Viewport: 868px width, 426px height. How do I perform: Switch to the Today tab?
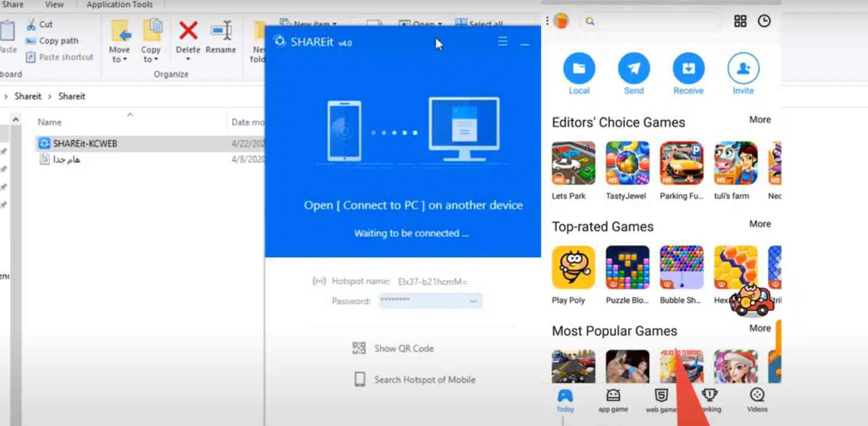pos(565,401)
